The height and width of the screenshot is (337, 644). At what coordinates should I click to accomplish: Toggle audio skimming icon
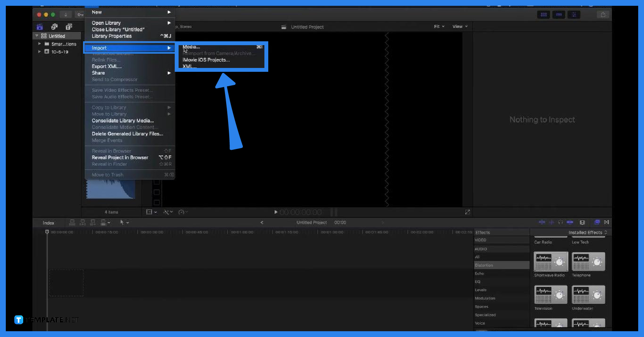pos(551,222)
